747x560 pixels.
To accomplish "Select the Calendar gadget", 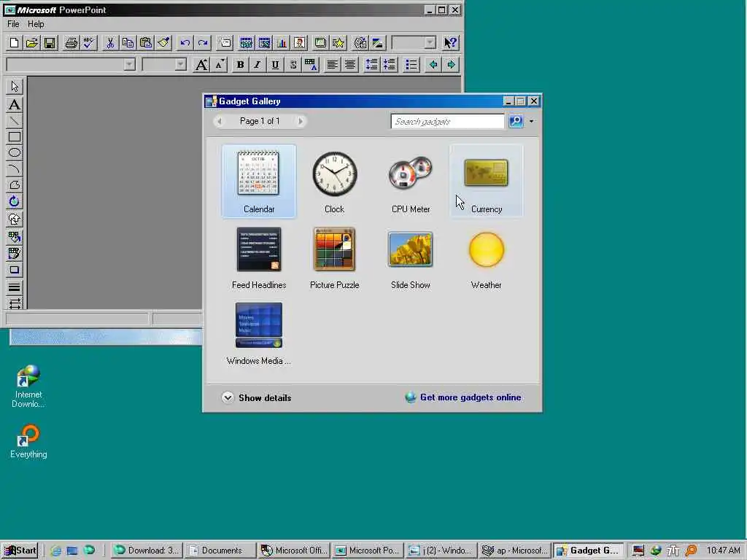I will tap(259, 182).
